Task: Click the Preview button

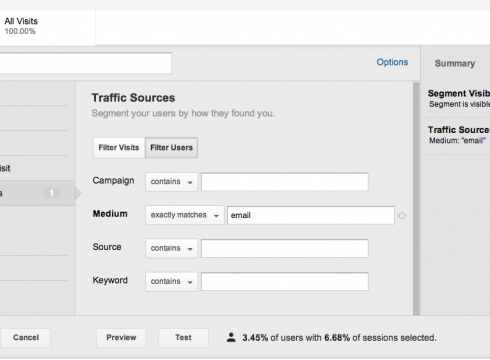Action: pyautogui.click(x=121, y=338)
